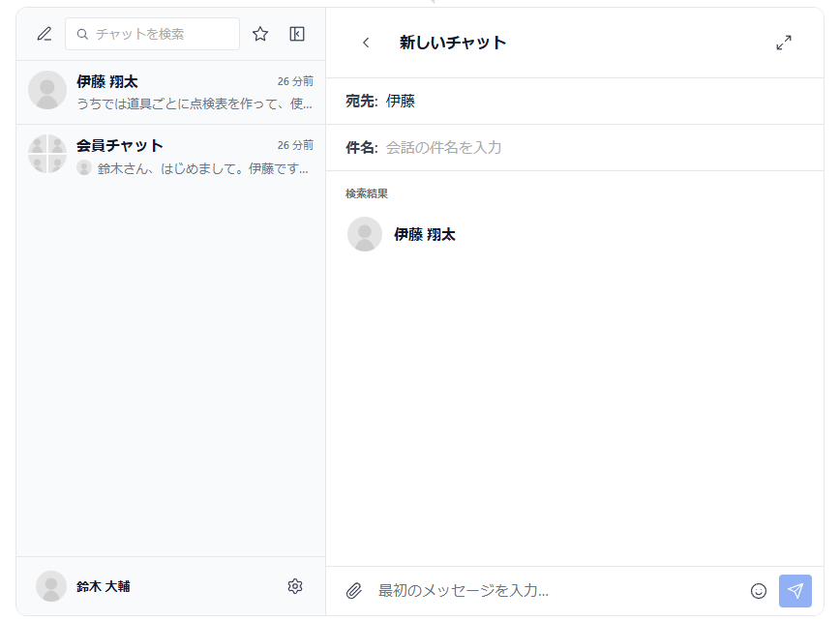Send the message with the paper plane button

pyautogui.click(x=795, y=591)
